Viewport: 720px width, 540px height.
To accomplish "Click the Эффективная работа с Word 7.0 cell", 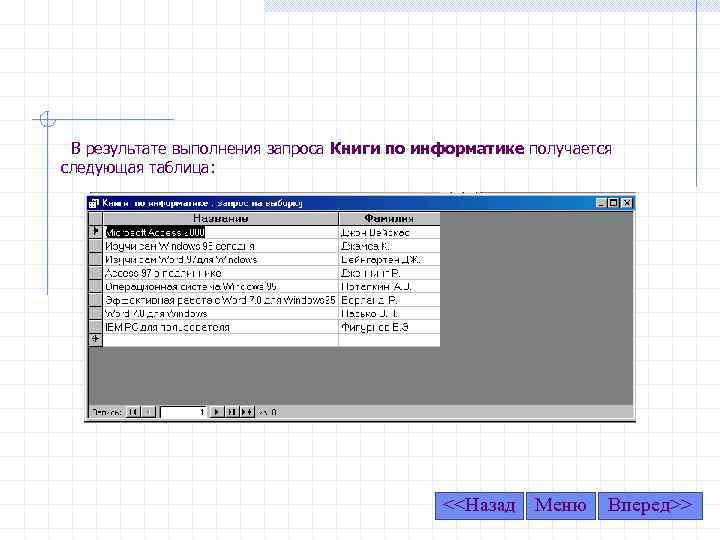I will 221,300.
